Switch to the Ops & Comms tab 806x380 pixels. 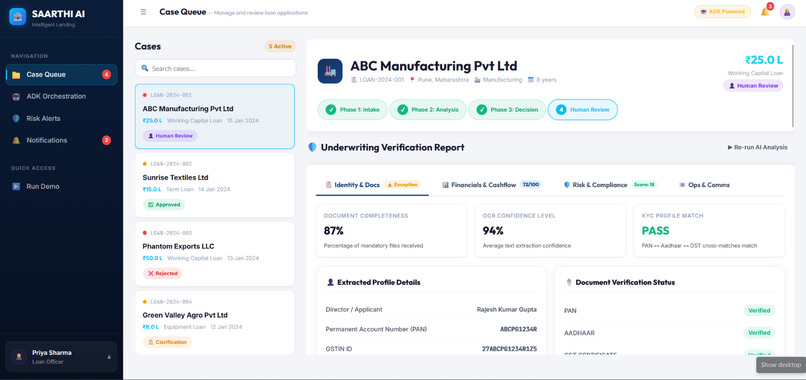(x=704, y=185)
